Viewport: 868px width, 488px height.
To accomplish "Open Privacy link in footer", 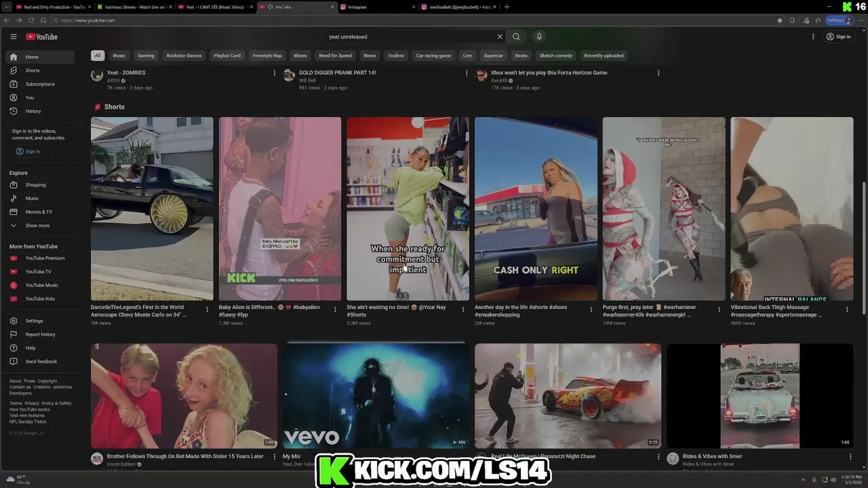I will (x=32, y=403).
